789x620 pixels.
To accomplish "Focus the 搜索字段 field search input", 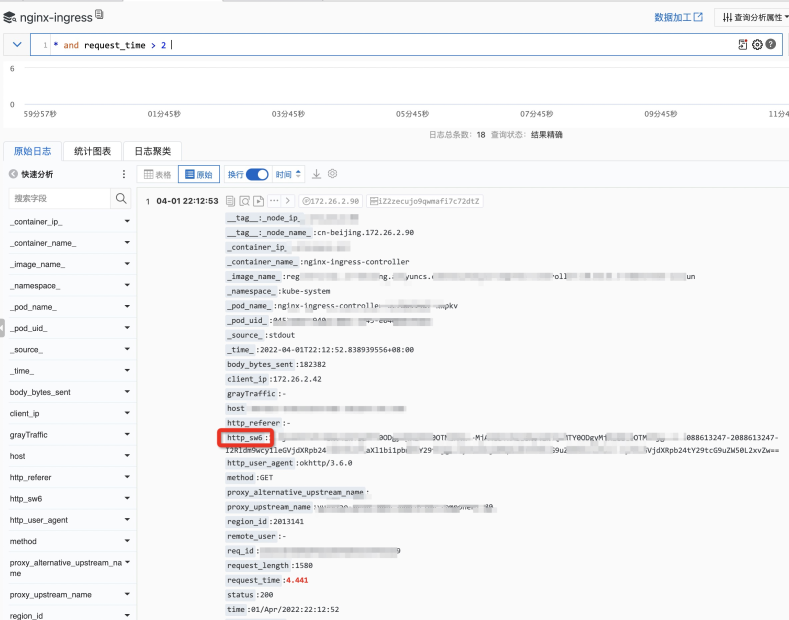I will tap(59, 198).
